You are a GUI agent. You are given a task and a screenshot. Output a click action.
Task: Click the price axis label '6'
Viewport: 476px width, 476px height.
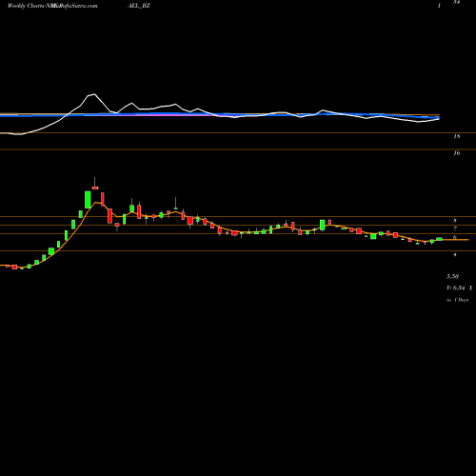tap(455, 237)
